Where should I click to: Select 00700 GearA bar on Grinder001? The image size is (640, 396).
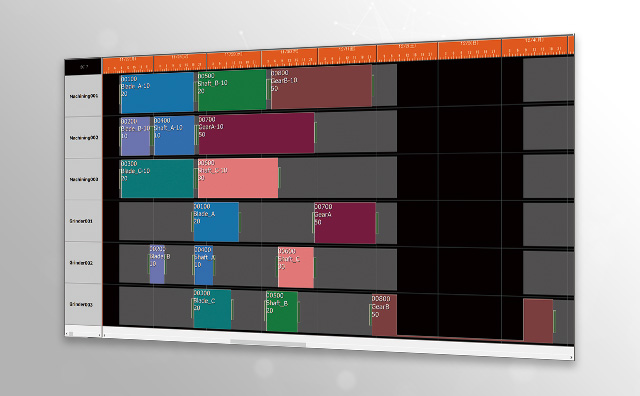pyautogui.click(x=345, y=223)
